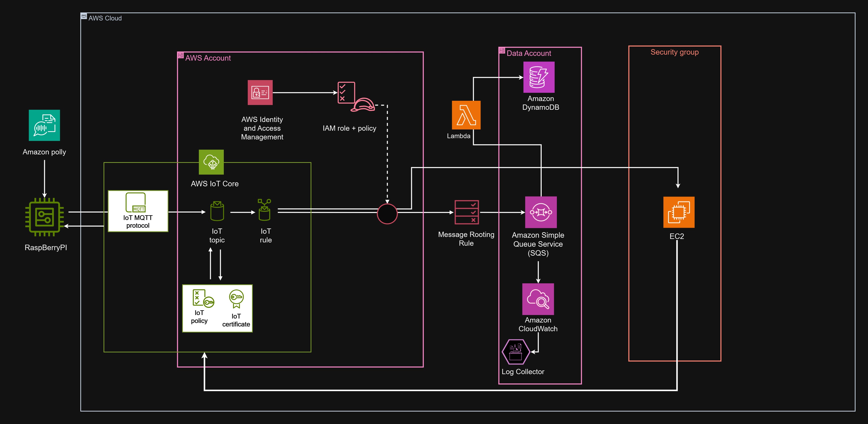
Task: Select the "Lambda" caption
Action: 459,136
